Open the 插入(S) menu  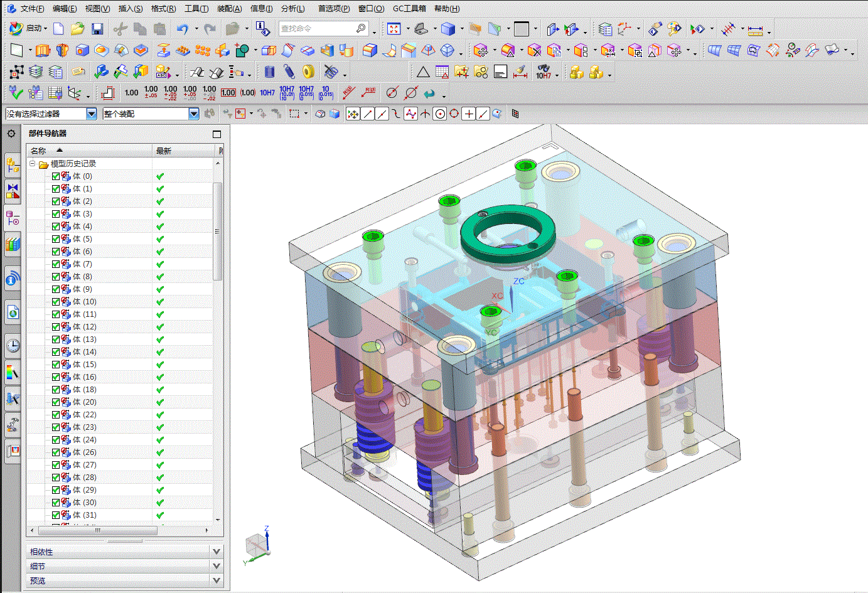131,8
